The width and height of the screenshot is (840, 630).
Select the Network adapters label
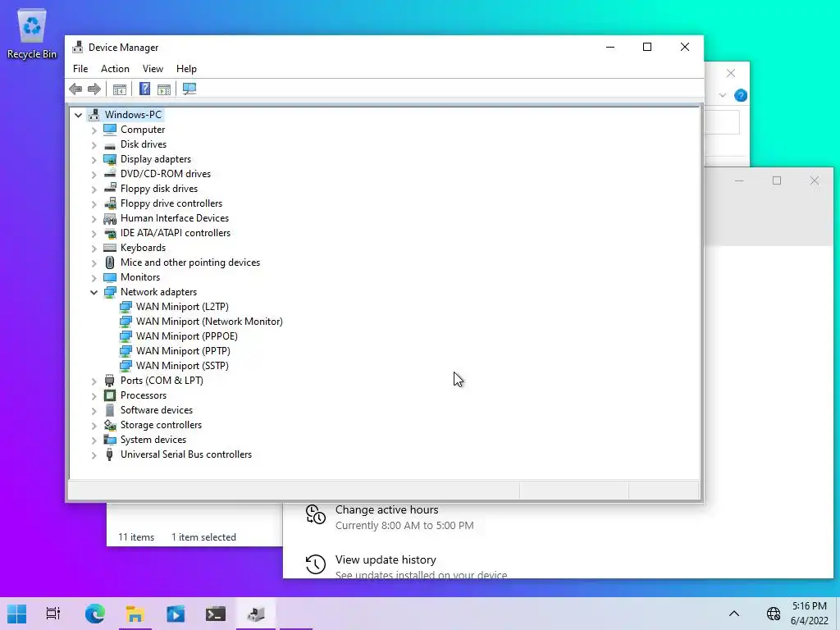[x=158, y=292]
